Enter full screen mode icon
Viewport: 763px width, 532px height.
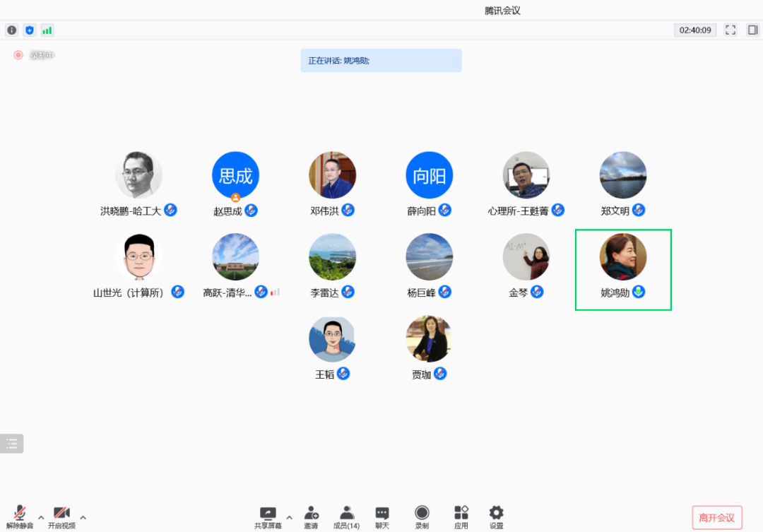pos(731,30)
